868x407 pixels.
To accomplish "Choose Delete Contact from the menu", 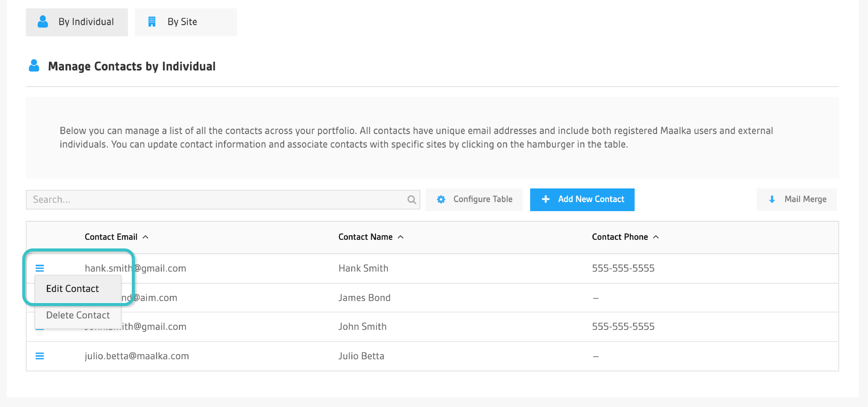I will click(78, 315).
